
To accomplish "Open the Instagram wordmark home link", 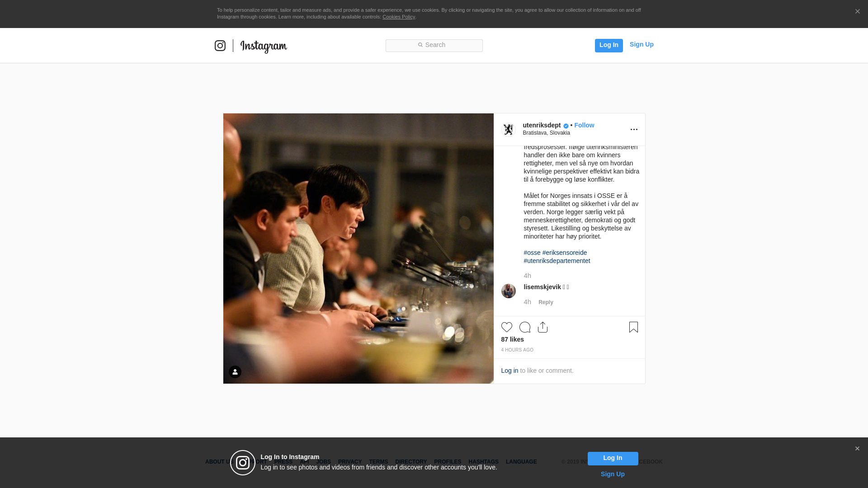I will (x=264, y=46).
